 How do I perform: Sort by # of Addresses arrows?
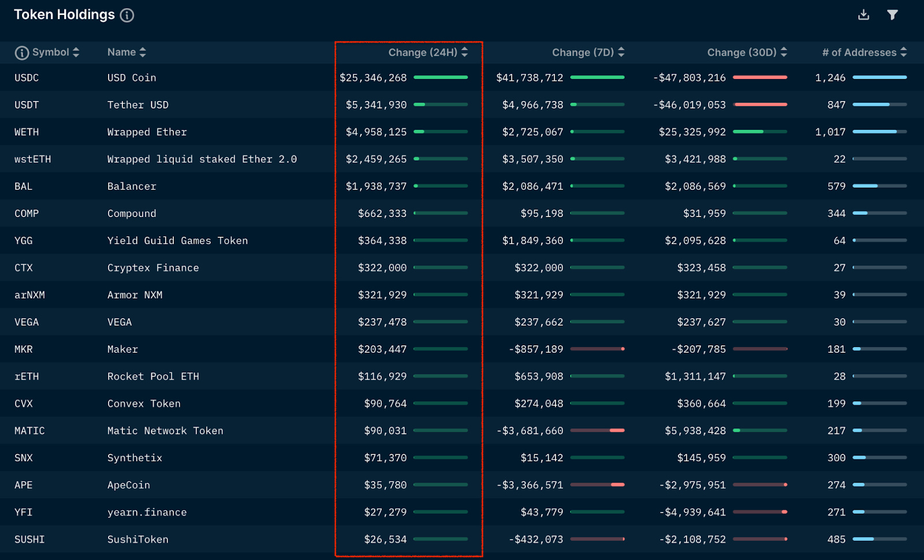click(903, 52)
